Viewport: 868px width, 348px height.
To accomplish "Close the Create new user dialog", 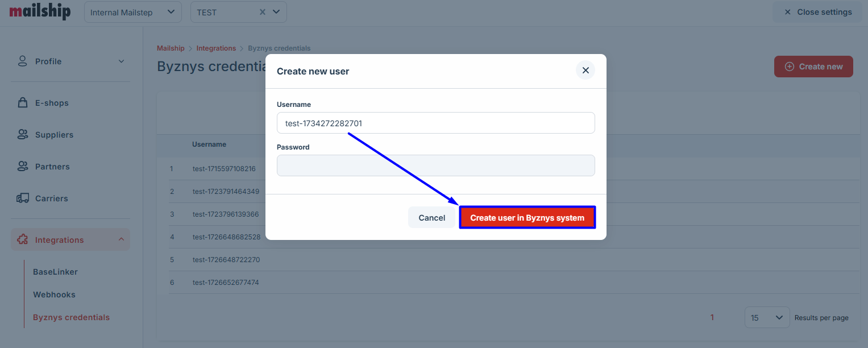I will click(585, 71).
